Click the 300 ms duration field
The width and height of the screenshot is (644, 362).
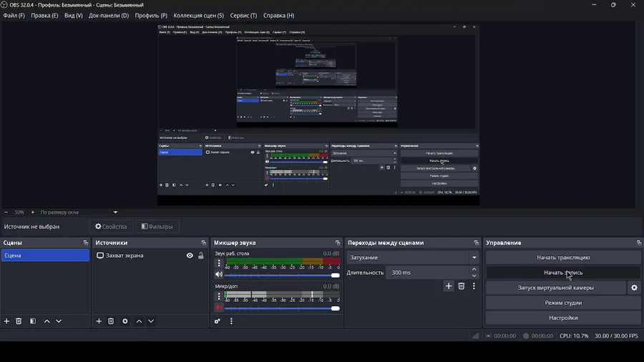pyautogui.click(x=427, y=273)
